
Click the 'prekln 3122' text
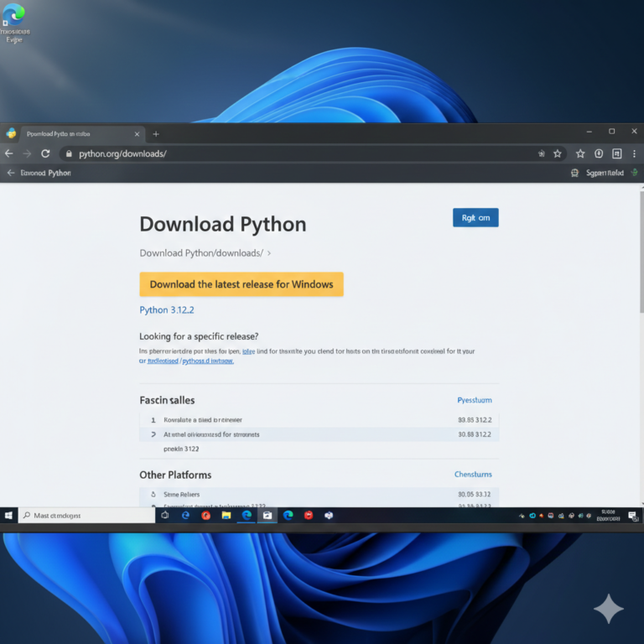(181, 449)
